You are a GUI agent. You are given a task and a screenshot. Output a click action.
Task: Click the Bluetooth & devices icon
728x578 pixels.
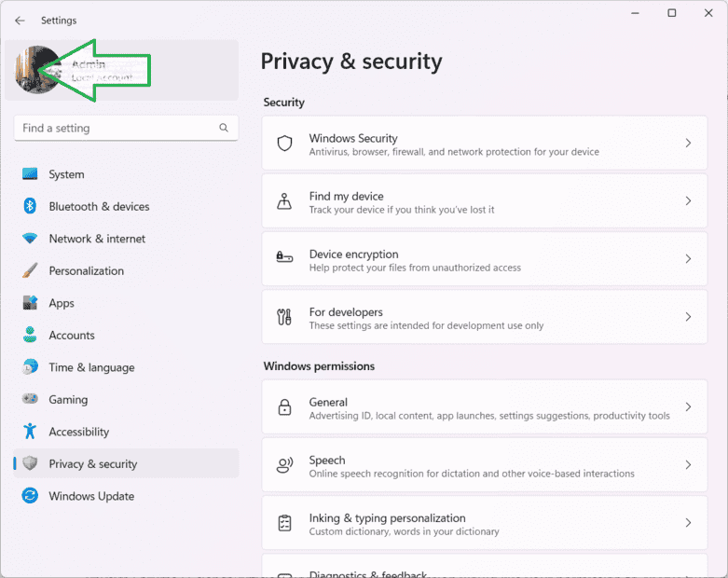tap(30, 206)
